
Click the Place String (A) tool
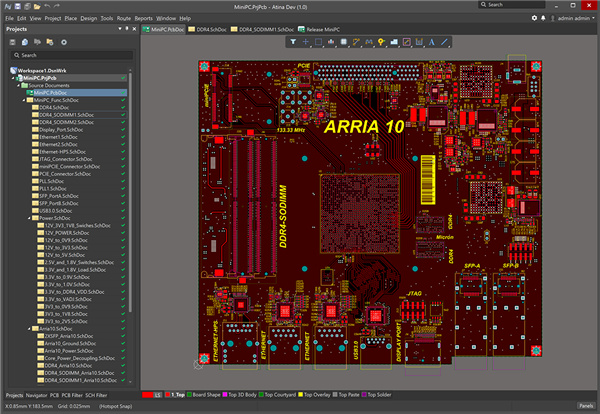click(430, 42)
